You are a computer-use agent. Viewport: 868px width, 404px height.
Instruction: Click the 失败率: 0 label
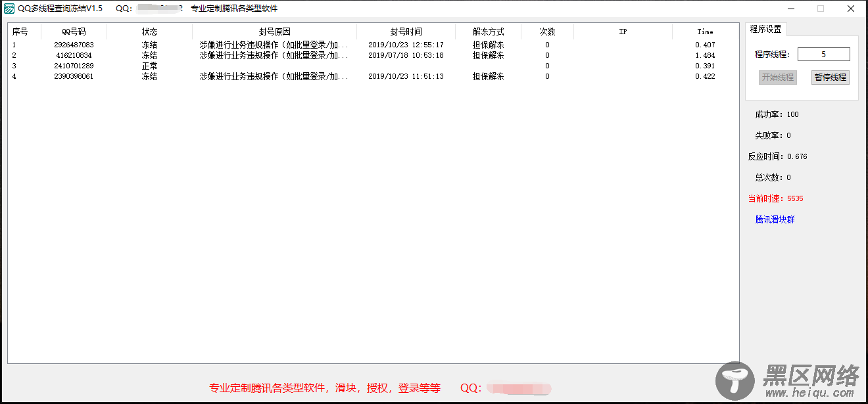point(773,135)
